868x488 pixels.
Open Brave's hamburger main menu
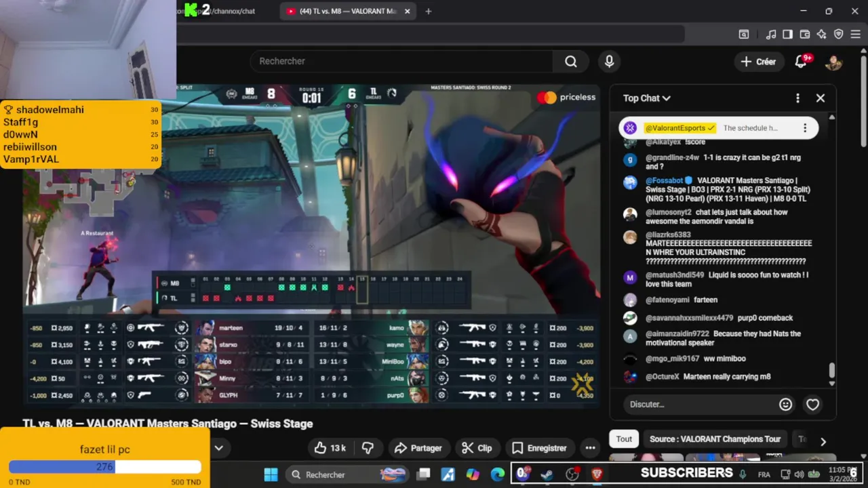point(855,35)
